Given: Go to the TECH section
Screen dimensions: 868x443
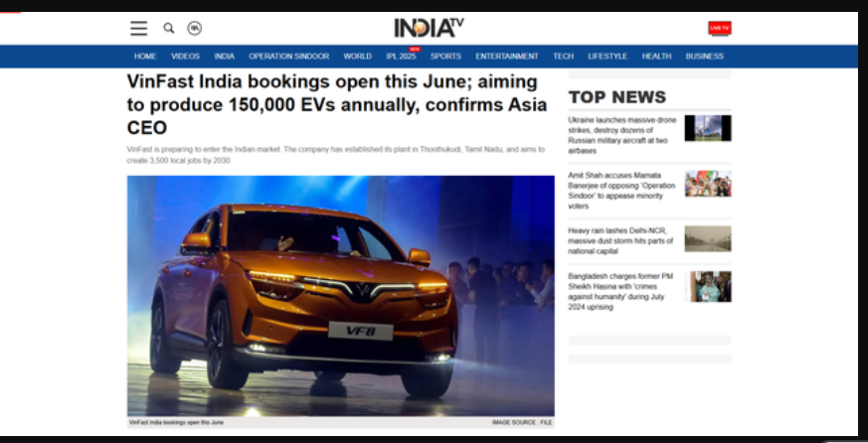Looking at the screenshot, I should 563,57.
